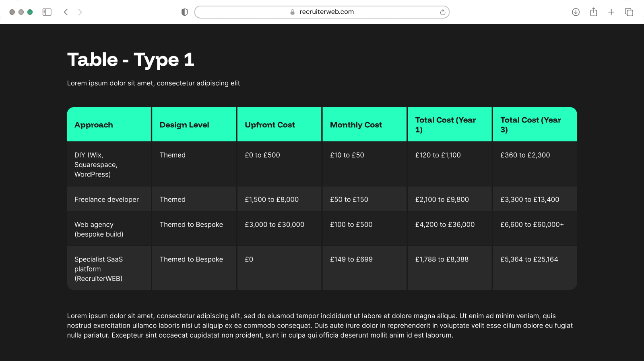This screenshot has width=644, height=361.
Task: Click the £50 to £150 cell
Action: point(365,199)
